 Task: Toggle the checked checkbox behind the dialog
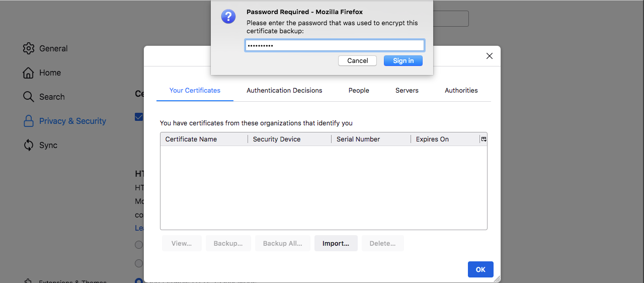click(x=139, y=117)
